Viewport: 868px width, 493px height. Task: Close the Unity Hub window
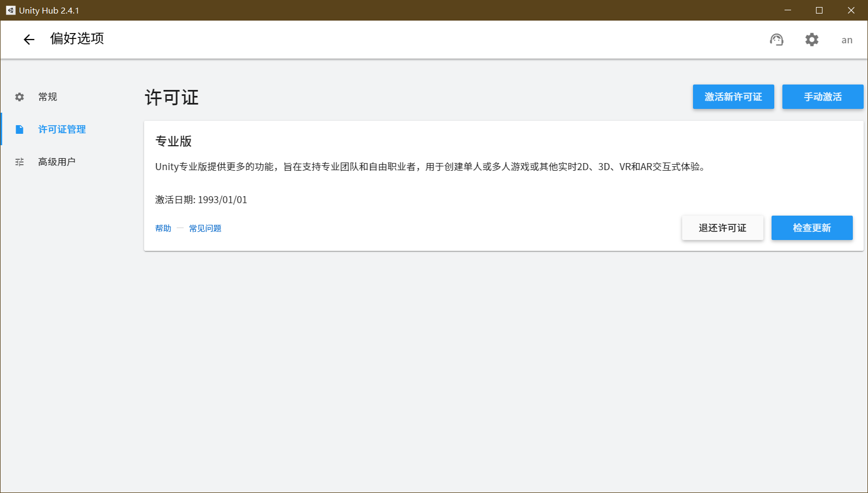tap(851, 10)
